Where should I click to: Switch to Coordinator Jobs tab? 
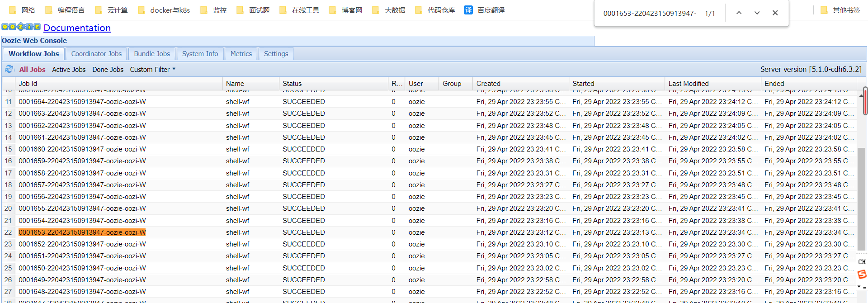click(x=96, y=53)
